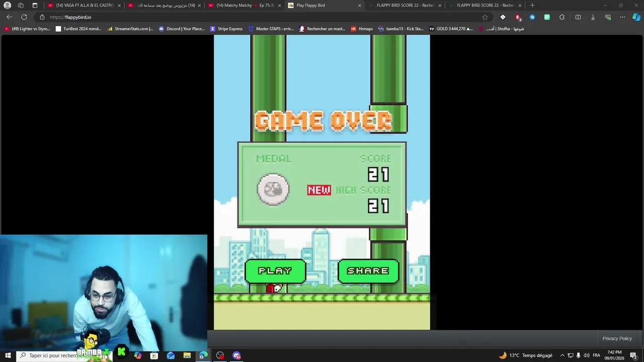Switch to last FLAPPY BIRD SCORE 22 tab
The height and width of the screenshot is (362, 644).
click(x=486, y=5)
